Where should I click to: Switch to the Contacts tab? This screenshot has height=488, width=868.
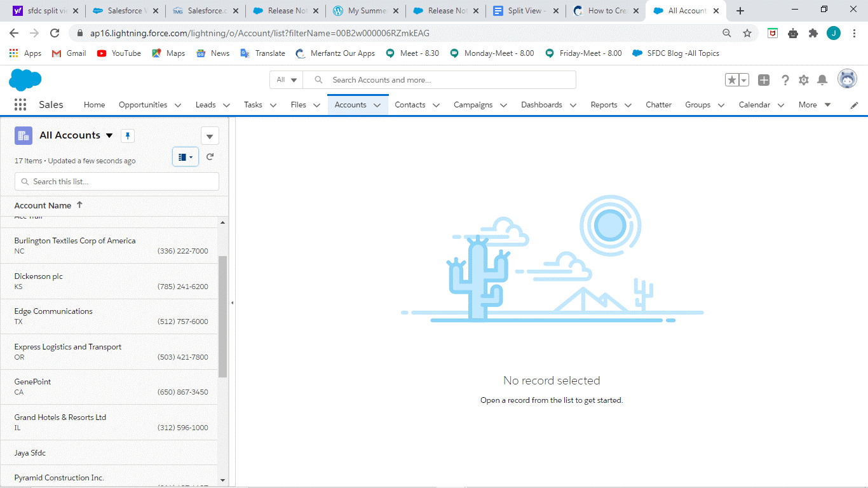[x=410, y=105]
